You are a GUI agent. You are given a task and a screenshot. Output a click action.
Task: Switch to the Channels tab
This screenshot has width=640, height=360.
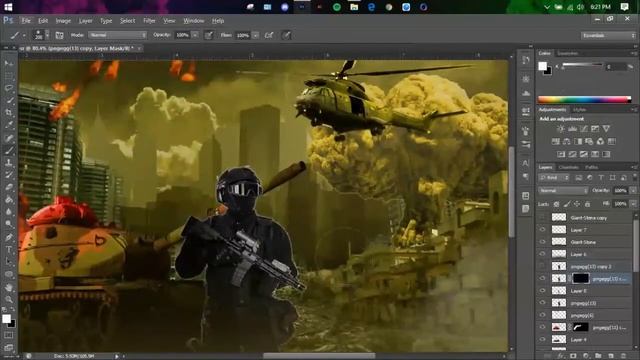coord(569,167)
